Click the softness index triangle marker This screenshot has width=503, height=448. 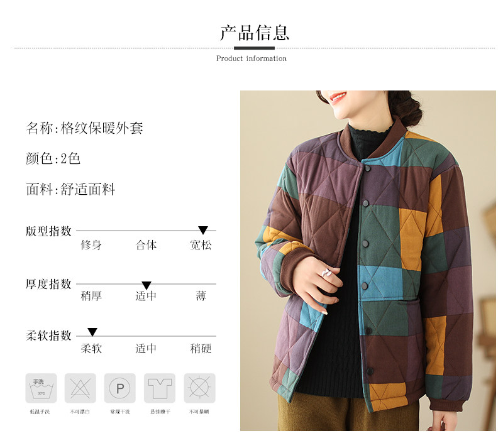(92, 332)
